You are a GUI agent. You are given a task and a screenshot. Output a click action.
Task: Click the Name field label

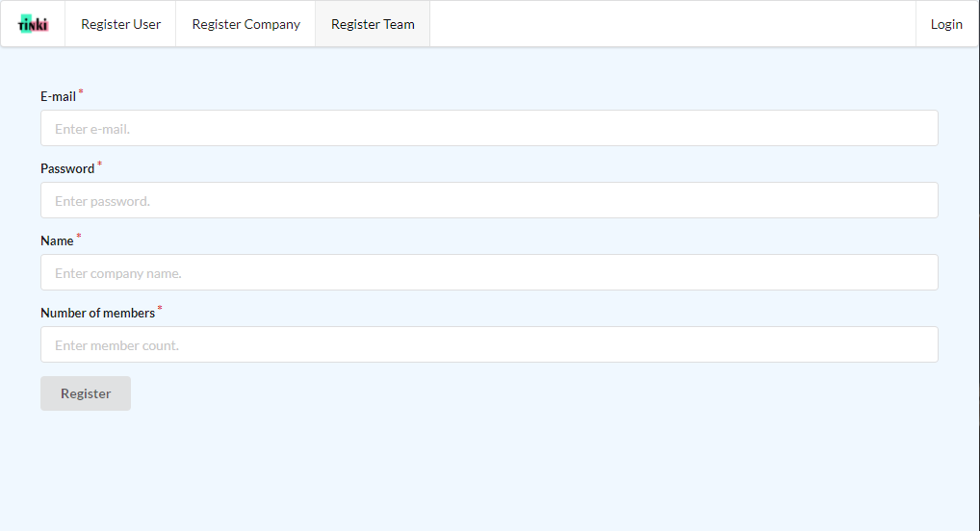57,240
